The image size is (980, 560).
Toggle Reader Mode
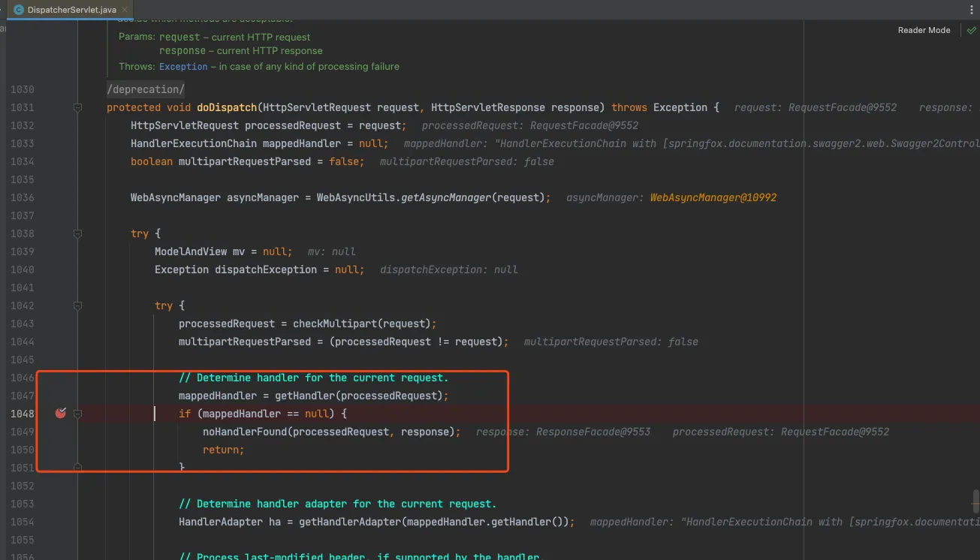click(924, 30)
